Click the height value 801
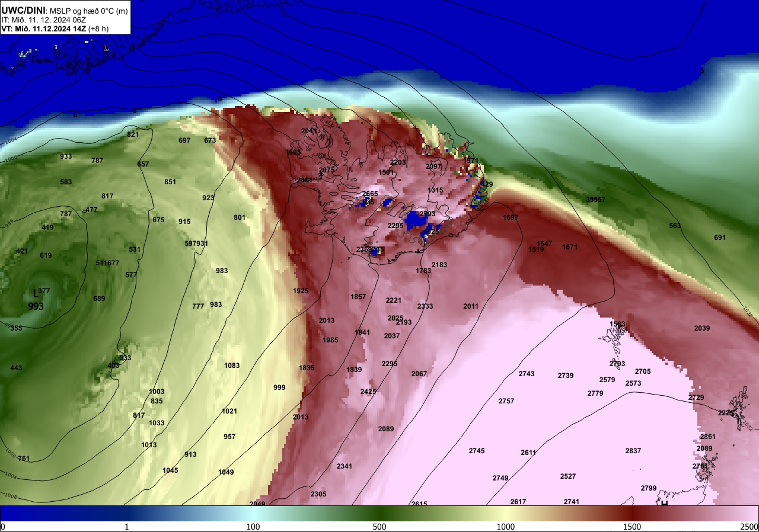The image size is (759, 532). (x=240, y=217)
